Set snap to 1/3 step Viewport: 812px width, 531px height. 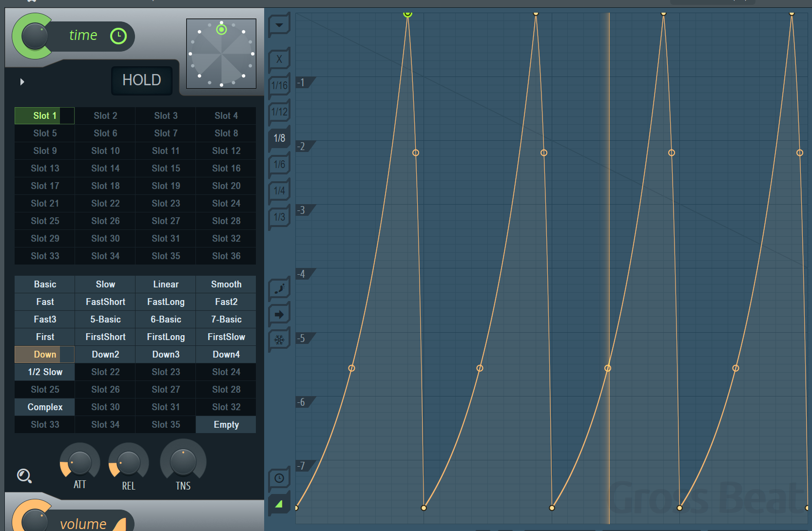click(x=279, y=217)
